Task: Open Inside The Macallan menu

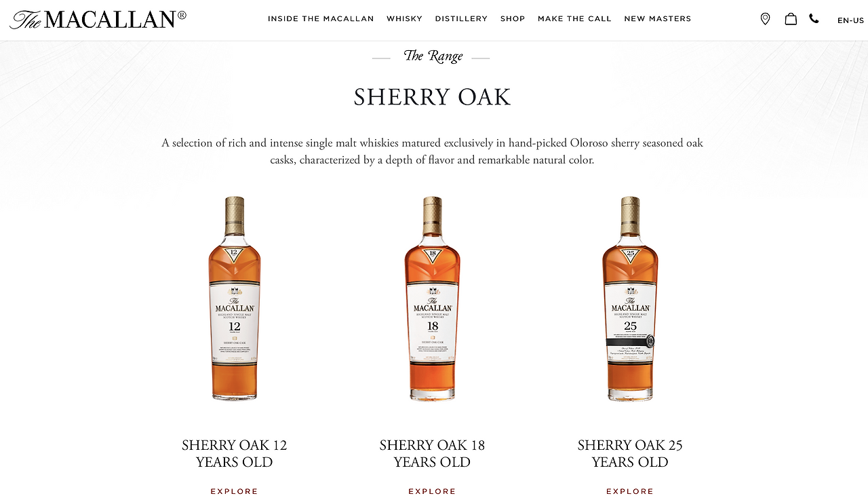Action: tap(321, 19)
